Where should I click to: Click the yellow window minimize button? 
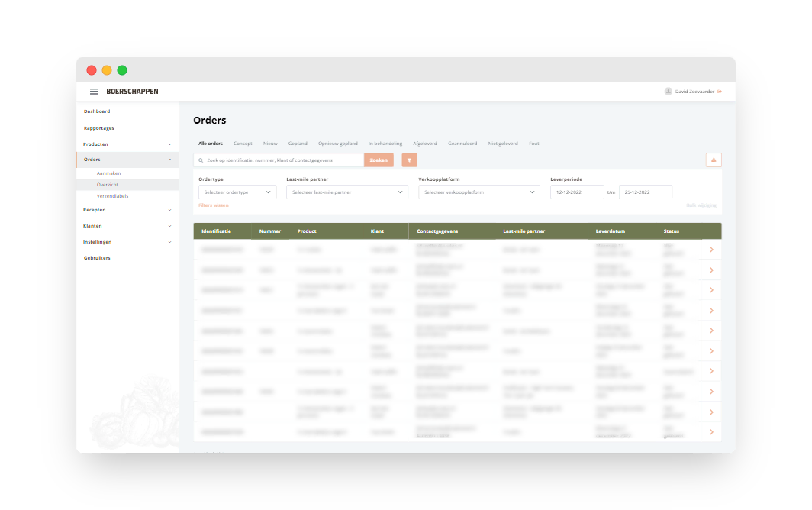(x=107, y=70)
